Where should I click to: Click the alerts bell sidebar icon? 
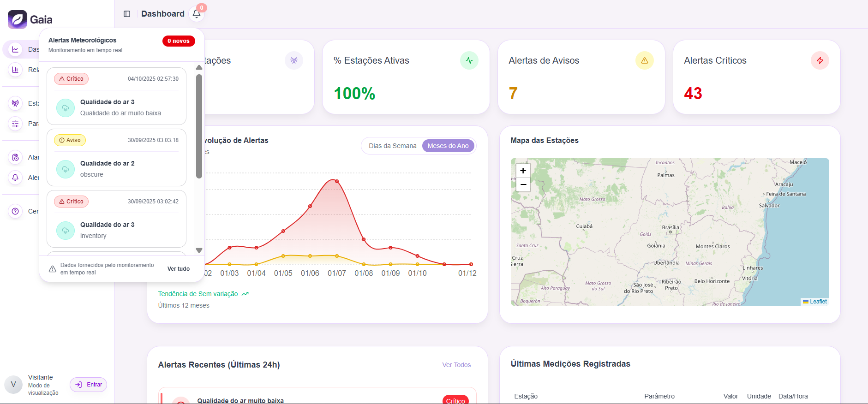[15, 178]
